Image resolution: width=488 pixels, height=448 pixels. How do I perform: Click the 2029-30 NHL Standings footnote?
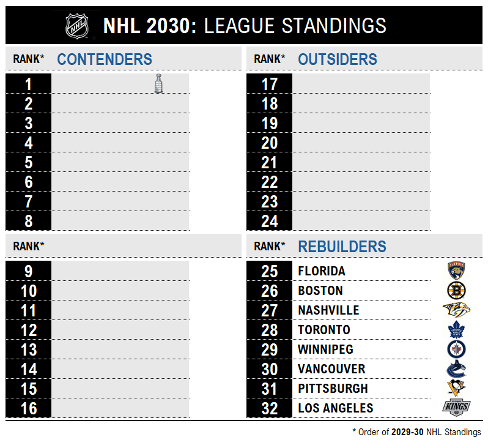[x=416, y=432]
